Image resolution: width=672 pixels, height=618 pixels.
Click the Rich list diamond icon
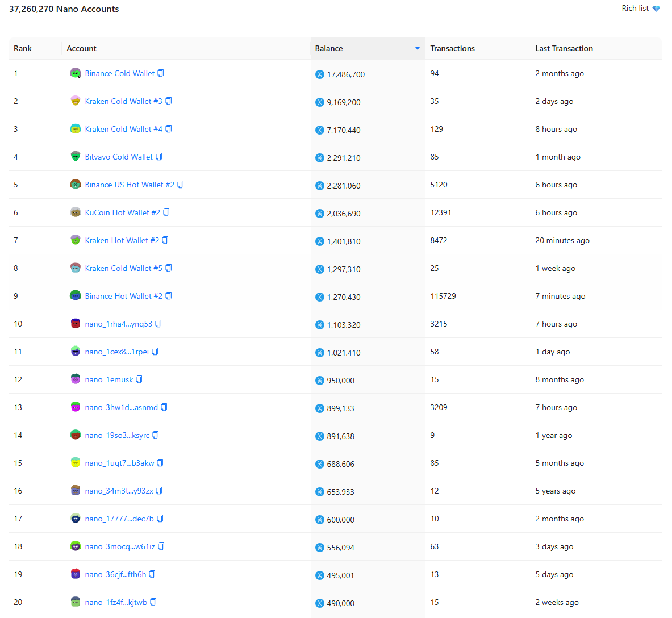[x=656, y=9]
